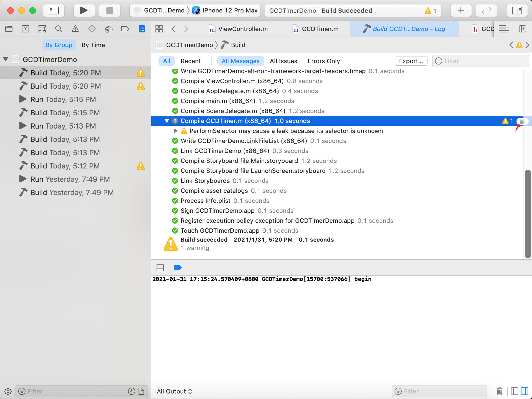Screen dimensions: 532x399
Task: Open the Report navigator icon
Action: pos(142,29)
